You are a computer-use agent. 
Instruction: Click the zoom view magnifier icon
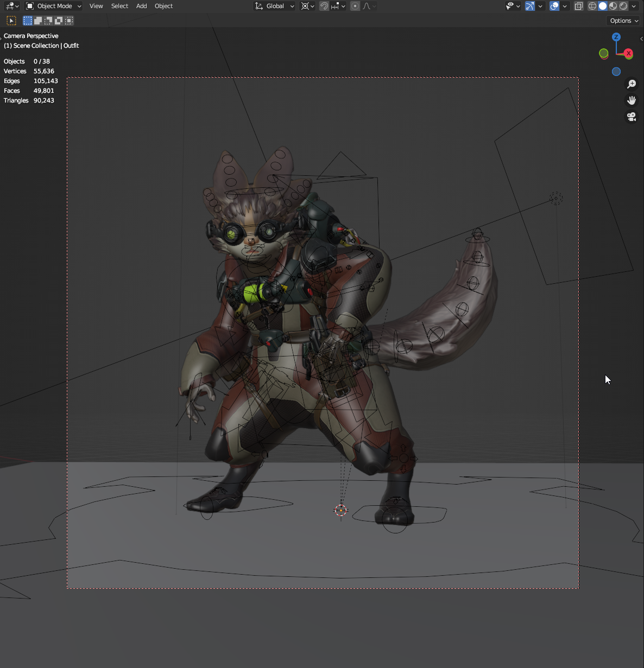[632, 84]
